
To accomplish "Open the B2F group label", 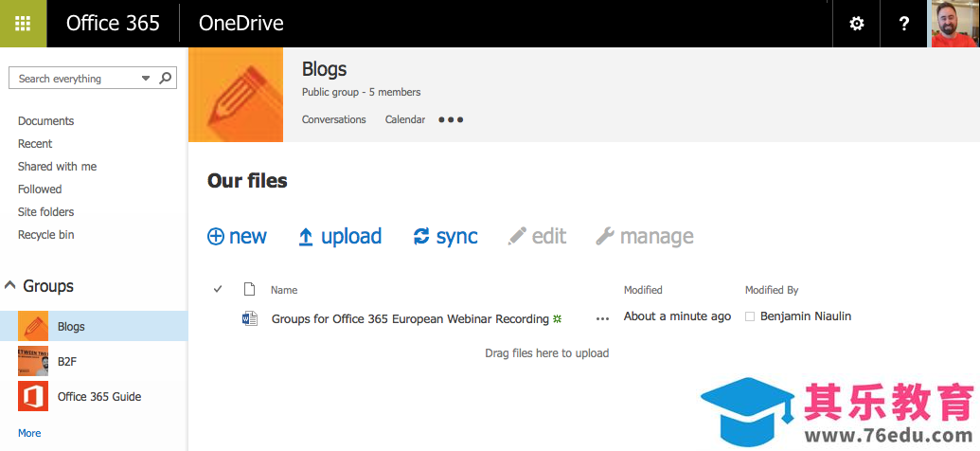I will click(67, 362).
